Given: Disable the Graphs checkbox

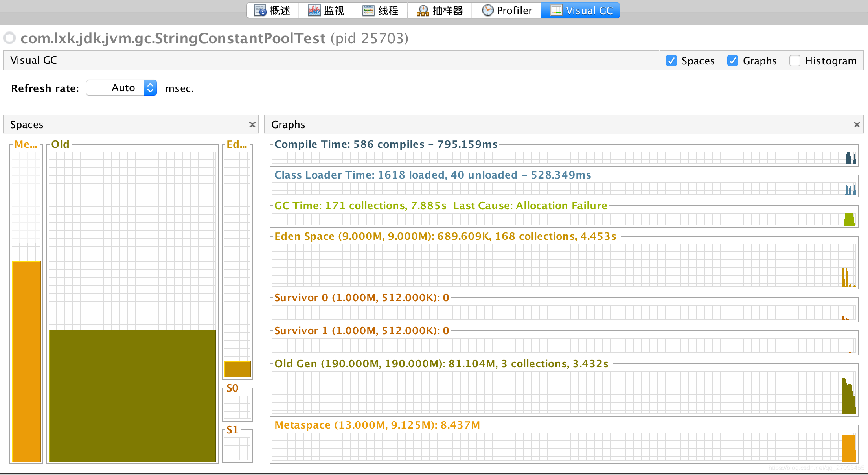Looking at the screenshot, I should coord(733,61).
